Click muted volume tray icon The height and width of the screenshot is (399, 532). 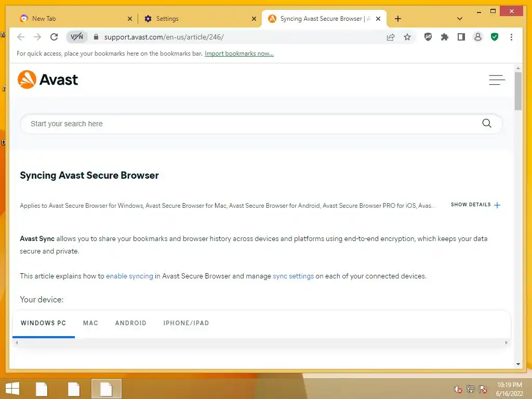458,389
